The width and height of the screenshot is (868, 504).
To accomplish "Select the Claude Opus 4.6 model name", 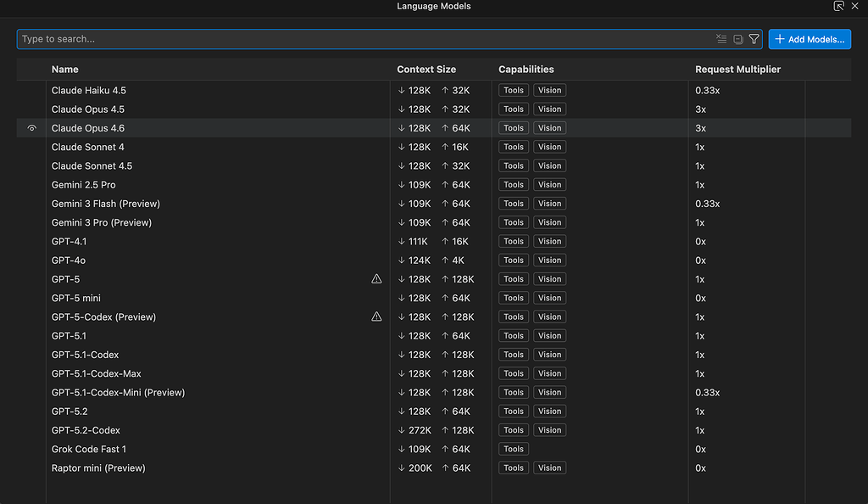I will pos(88,128).
